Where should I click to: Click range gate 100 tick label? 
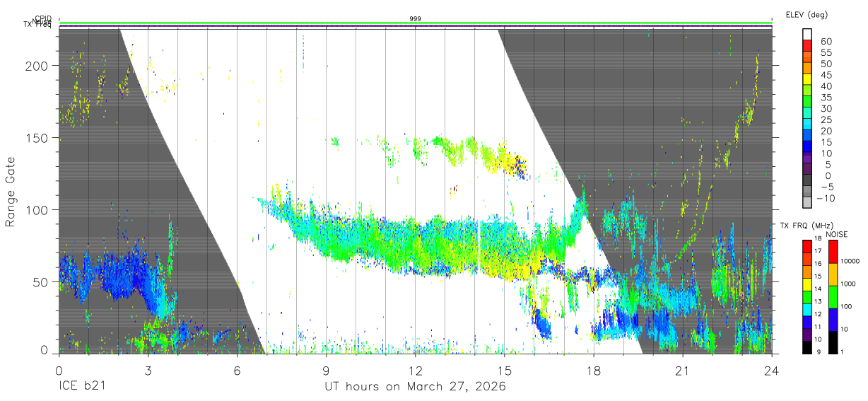point(37,209)
